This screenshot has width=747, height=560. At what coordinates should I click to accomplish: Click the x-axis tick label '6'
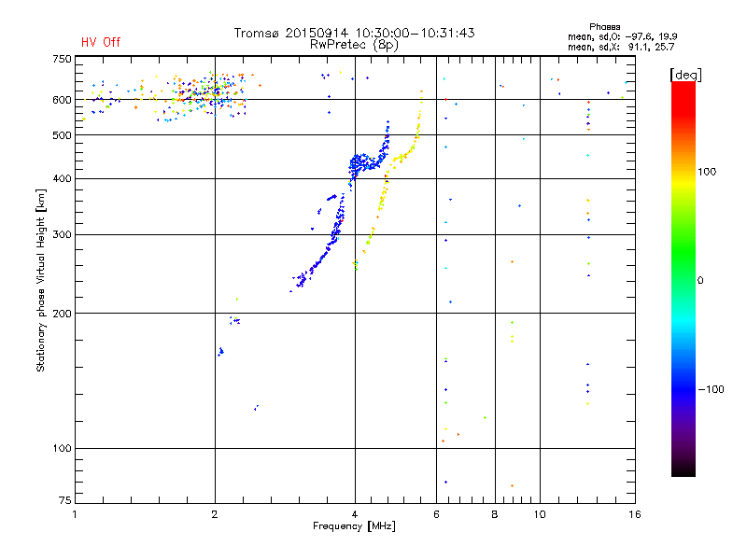pyautogui.click(x=436, y=514)
